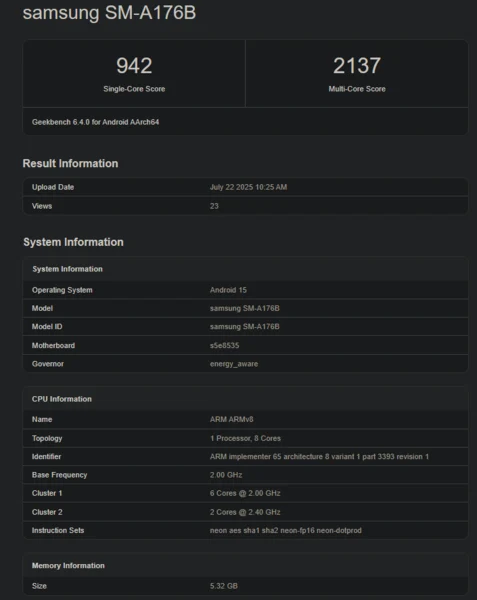Select the energy_aware governor value
Image resolution: width=477 pixels, height=600 pixels.
(x=234, y=364)
